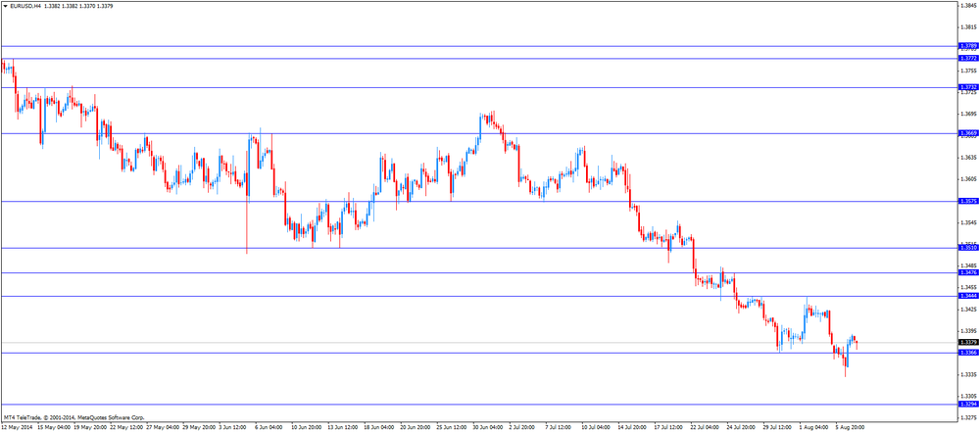980x432 pixels.
Task: Select the 1.3575 level price tag
Action: point(968,201)
